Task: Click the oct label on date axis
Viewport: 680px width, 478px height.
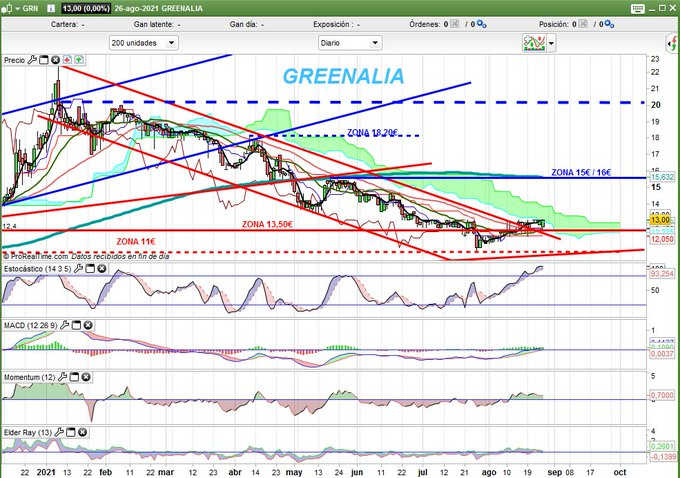Action: tap(620, 472)
